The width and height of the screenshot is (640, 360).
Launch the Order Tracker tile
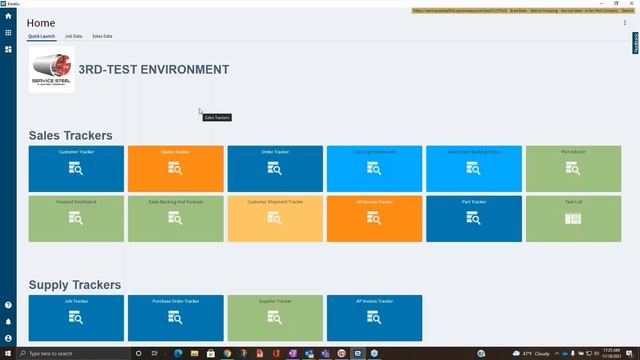tap(275, 169)
